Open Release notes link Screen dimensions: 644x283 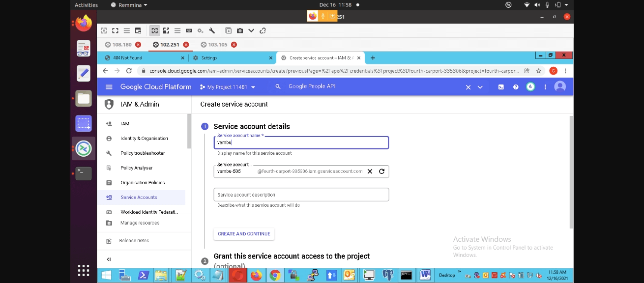coord(134,241)
